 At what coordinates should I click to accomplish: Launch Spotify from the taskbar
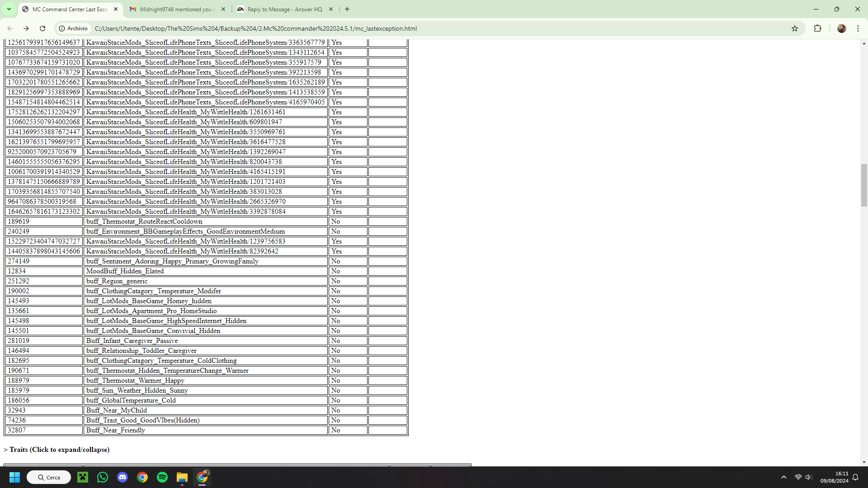coord(162,477)
